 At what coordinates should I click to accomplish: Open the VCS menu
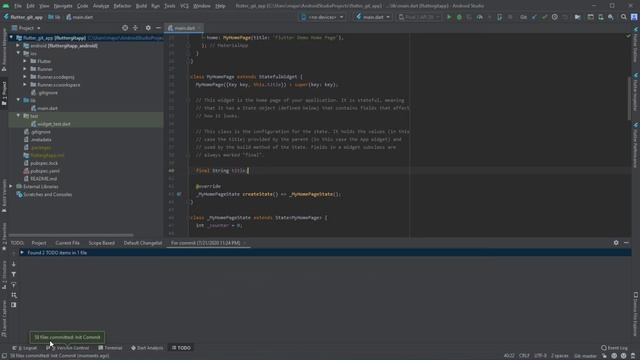pos(184,6)
